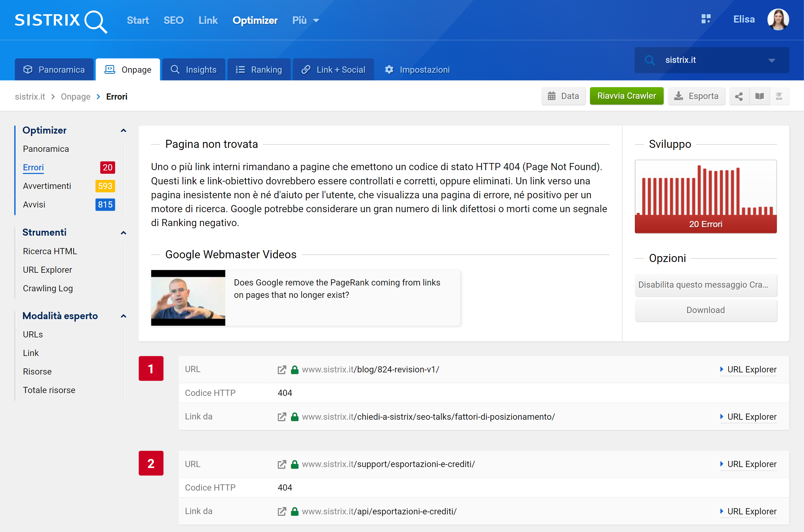The width and height of the screenshot is (804, 532).
Task: Click the yellow Avvertimenti badge 593
Action: 105,186
